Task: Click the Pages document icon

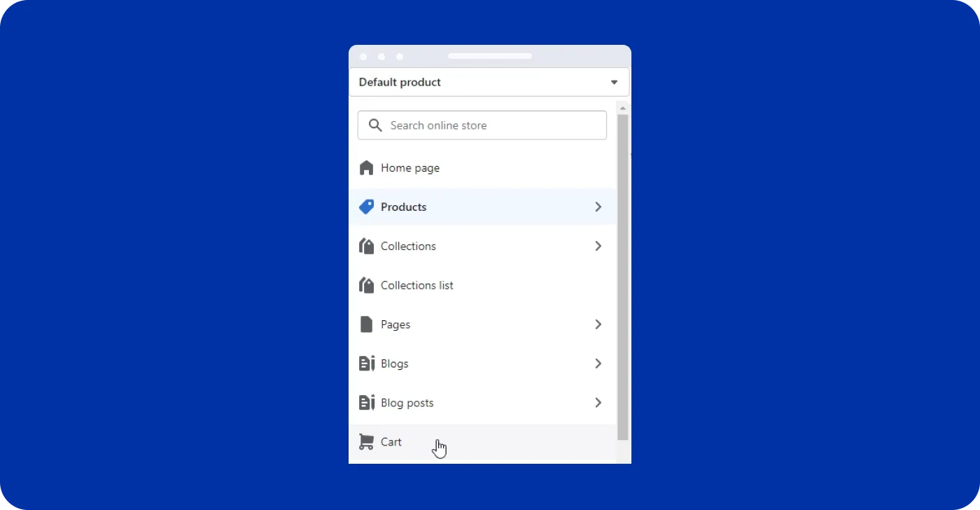Action: (366, 324)
